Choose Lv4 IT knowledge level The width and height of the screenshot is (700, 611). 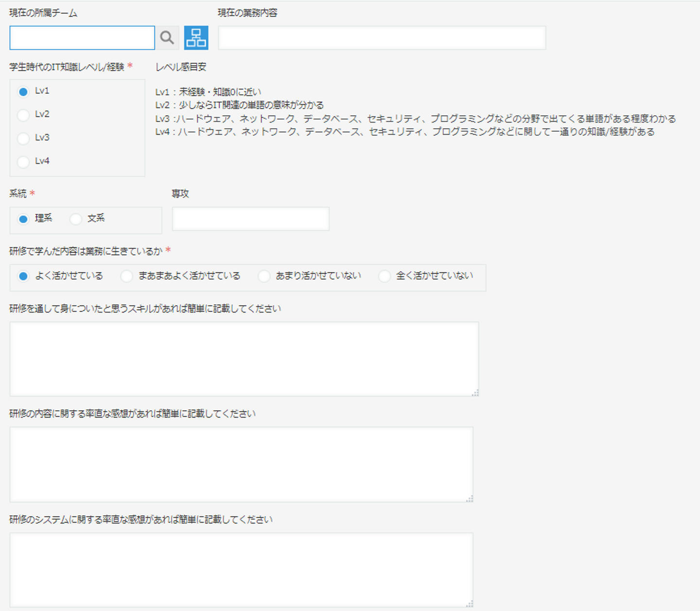point(23,161)
